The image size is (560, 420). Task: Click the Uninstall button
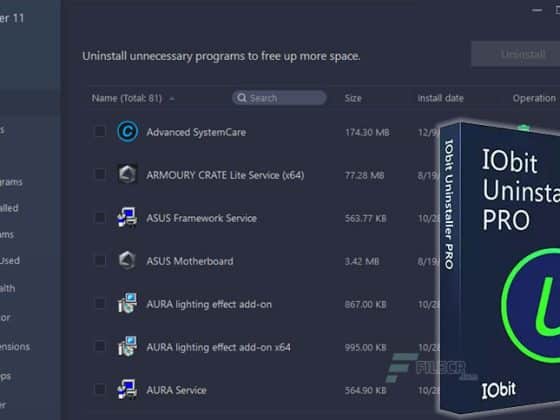(x=516, y=54)
